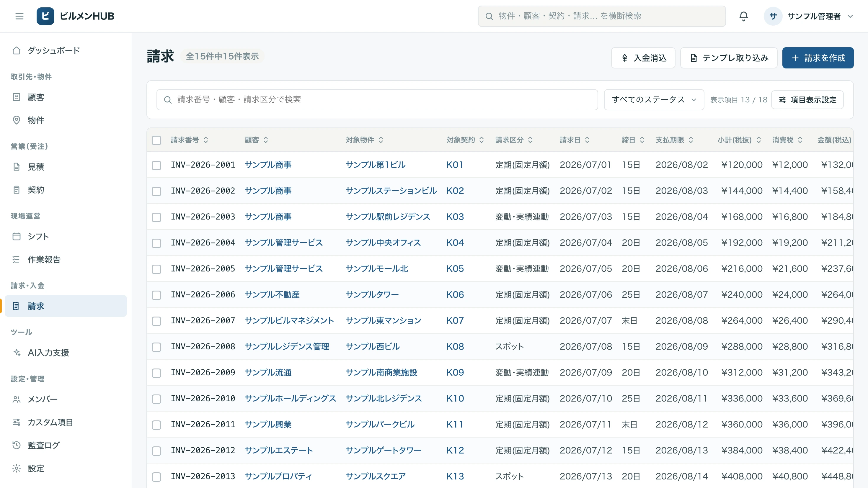Click the home icon beside ダッシュボード
The image size is (868, 488).
click(x=17, y=50)
